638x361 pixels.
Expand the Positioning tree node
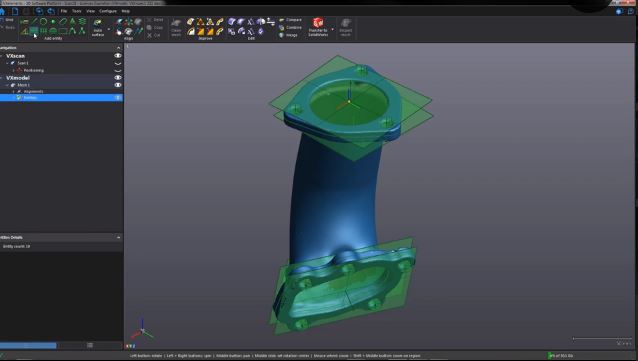(x=13, y=70)
